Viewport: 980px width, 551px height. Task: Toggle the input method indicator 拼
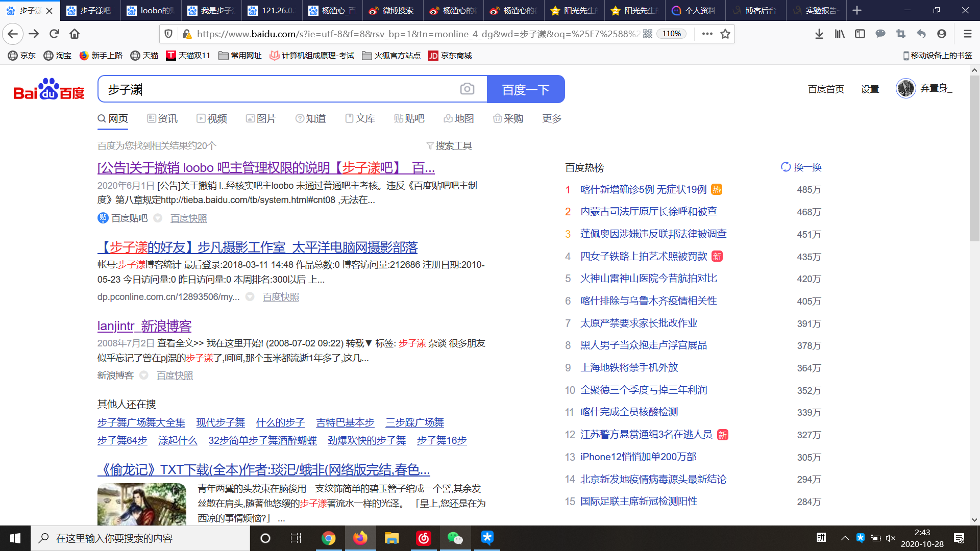[821, 537]
